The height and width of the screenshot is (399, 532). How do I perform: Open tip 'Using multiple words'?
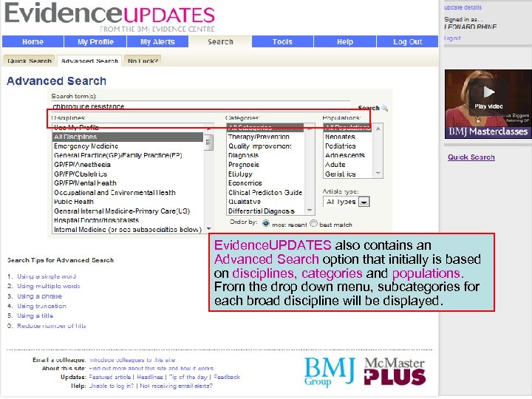49,286
